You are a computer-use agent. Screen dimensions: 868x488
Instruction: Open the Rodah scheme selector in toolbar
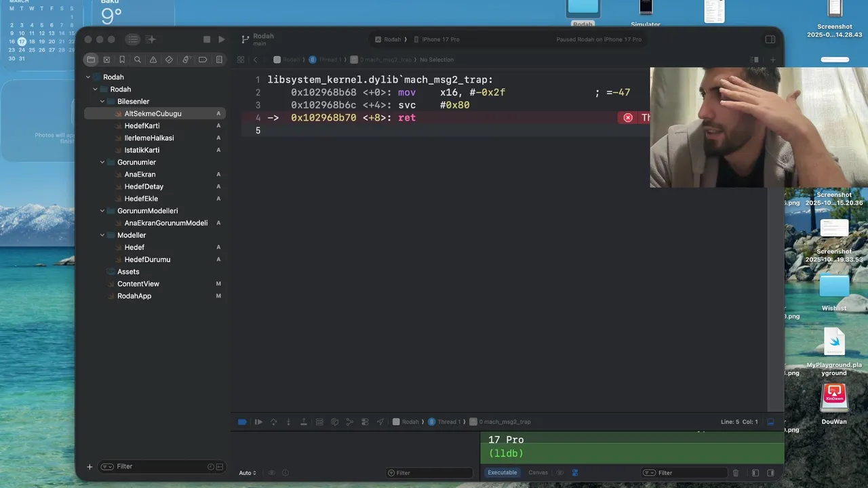click(x=387, y=39)
